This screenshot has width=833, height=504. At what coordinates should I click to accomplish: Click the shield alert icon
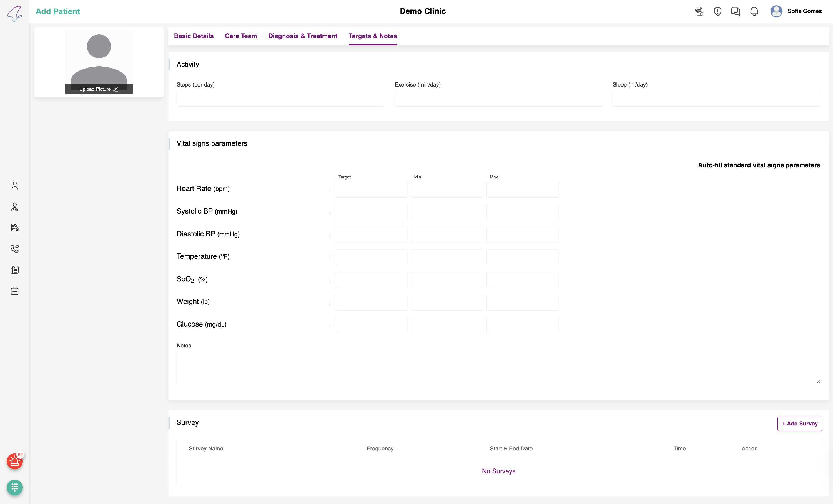[717, 11]
